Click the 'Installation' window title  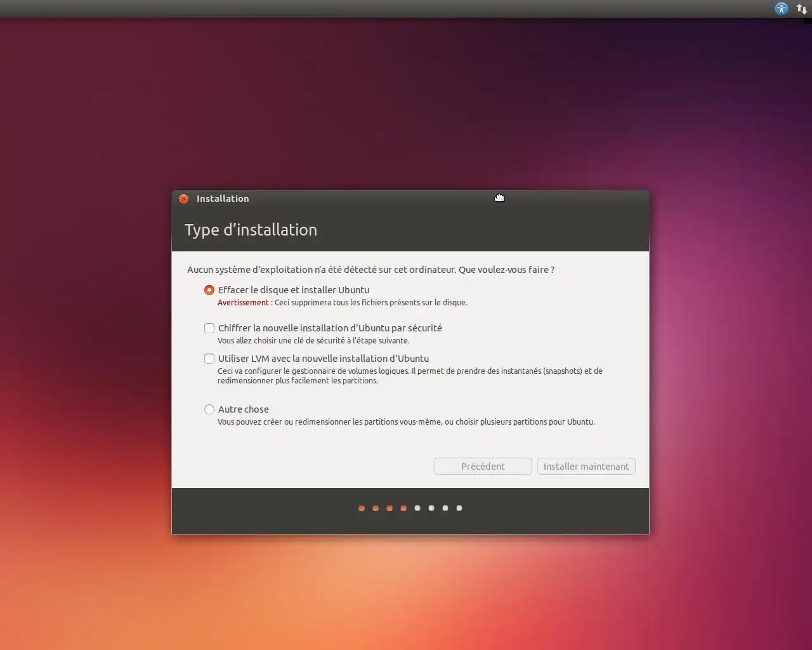223,199
